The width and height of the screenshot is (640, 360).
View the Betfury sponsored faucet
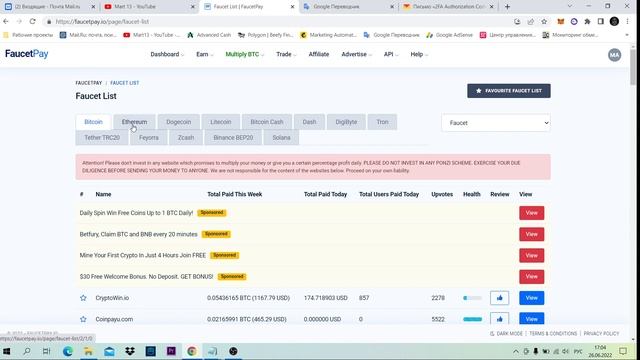531,234
